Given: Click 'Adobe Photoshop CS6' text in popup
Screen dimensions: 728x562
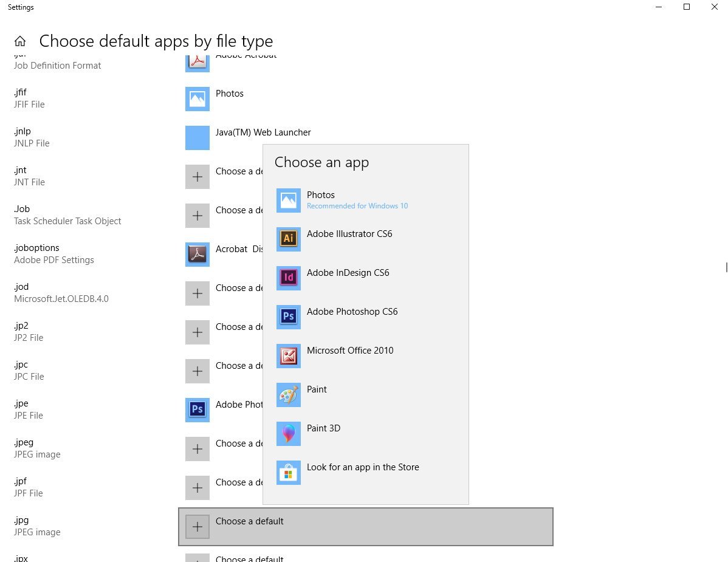Looking at the screenshot, I should tap(352, 312).
